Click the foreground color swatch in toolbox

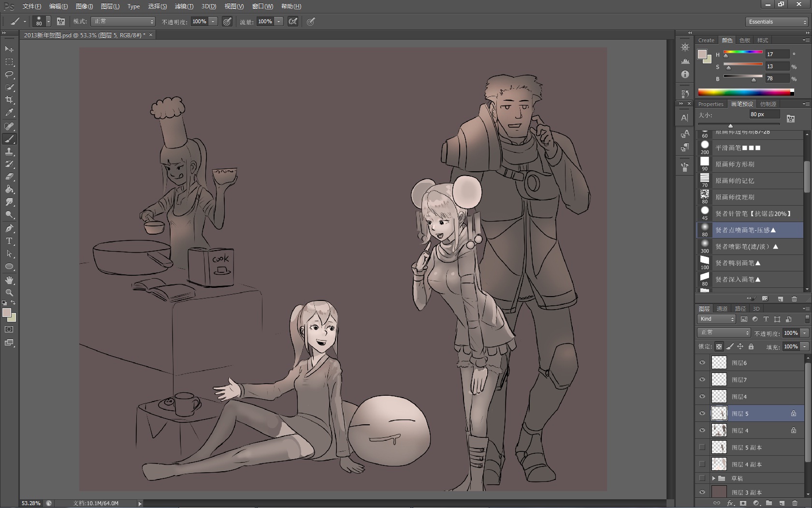[x=7, y=313]
